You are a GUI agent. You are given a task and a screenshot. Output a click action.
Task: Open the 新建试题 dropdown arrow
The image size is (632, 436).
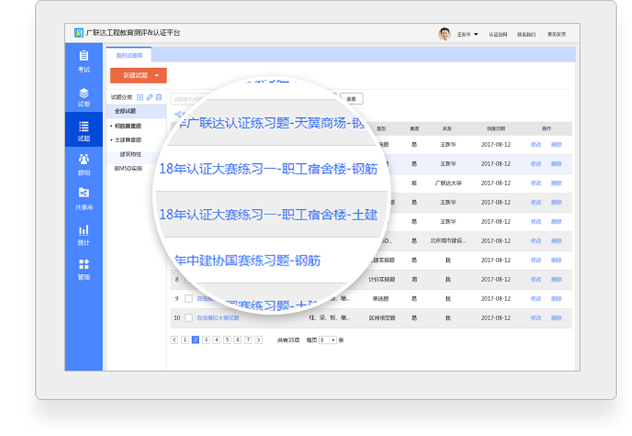point(157,75)
